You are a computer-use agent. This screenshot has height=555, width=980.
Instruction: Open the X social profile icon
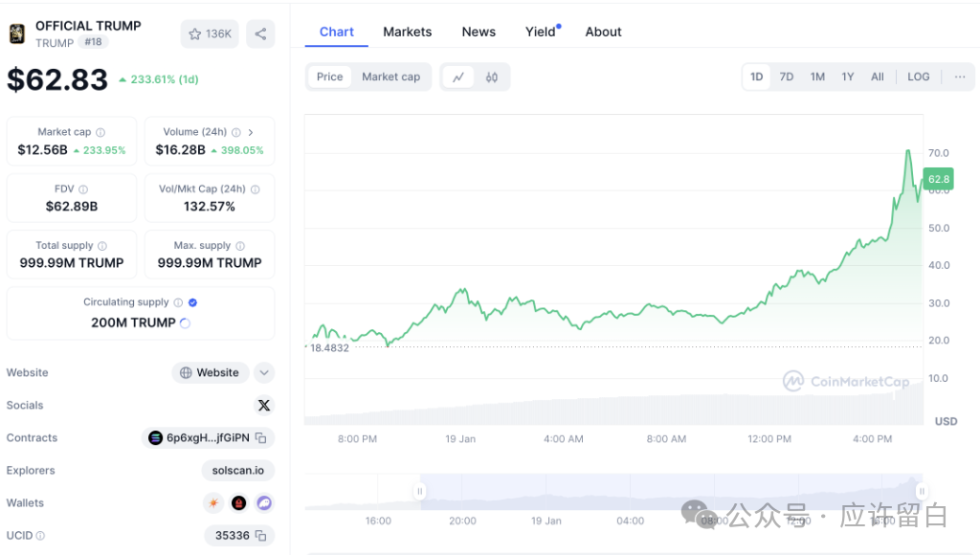[264, 405]
